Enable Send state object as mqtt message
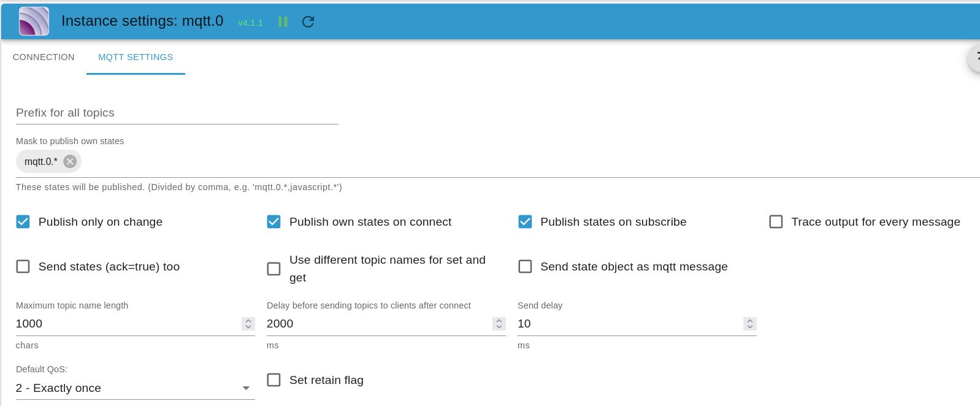Image resolution: width=980 pixels, height=406 pixels. coord(525,267)
